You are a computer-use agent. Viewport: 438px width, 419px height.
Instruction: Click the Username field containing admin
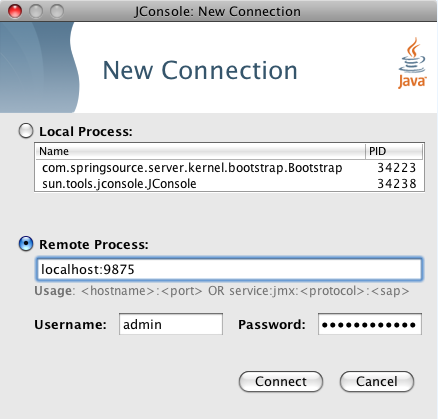point(171,324)
